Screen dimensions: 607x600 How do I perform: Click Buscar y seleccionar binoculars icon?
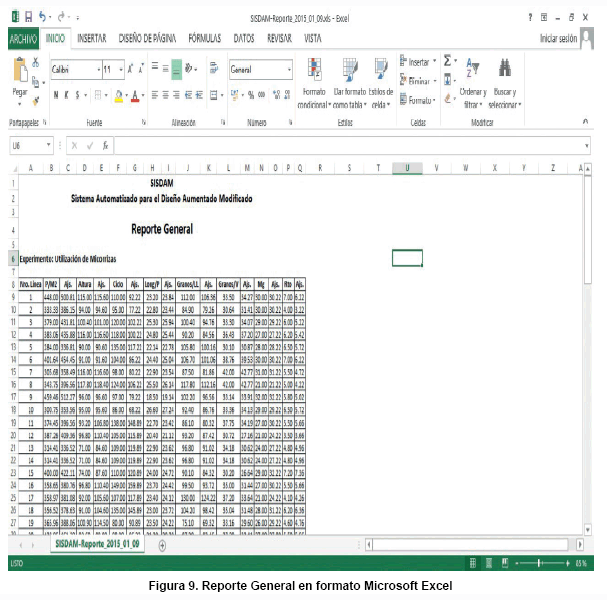point(505,68)
